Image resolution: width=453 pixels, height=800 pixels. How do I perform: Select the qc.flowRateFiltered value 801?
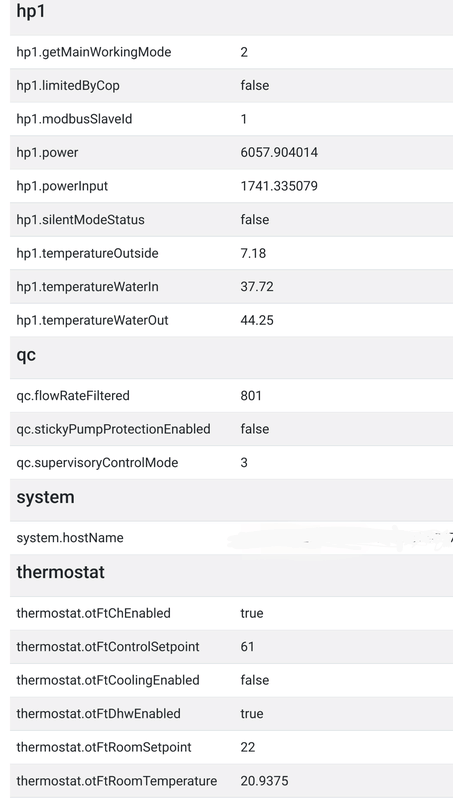251,396
